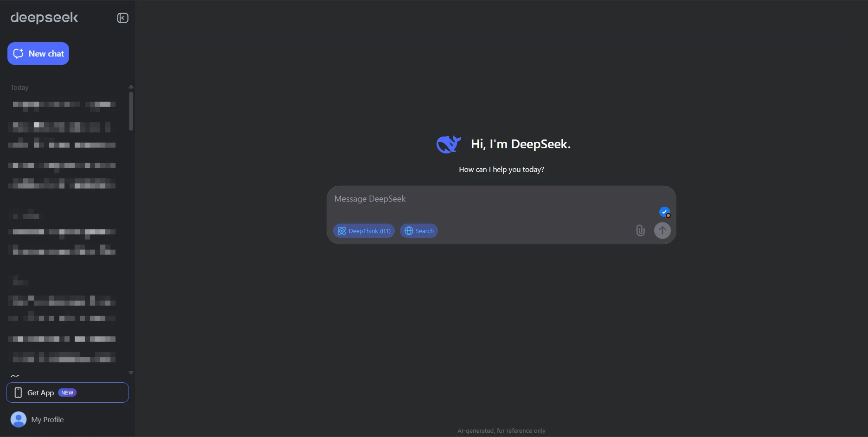Click the 'Today' history section label
This screenshot has width=868, height=437.
(x=19, y=88)
